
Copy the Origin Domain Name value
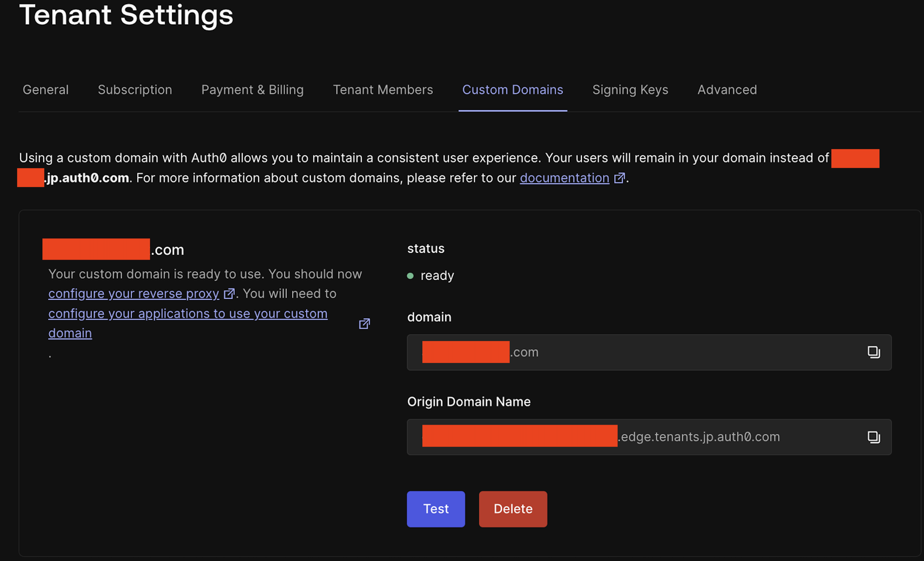(x=873, y=437)
